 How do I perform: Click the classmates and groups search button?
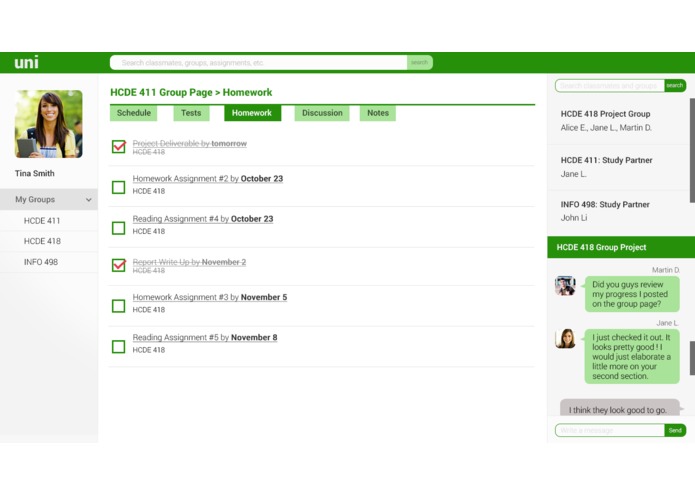[675, 86]
